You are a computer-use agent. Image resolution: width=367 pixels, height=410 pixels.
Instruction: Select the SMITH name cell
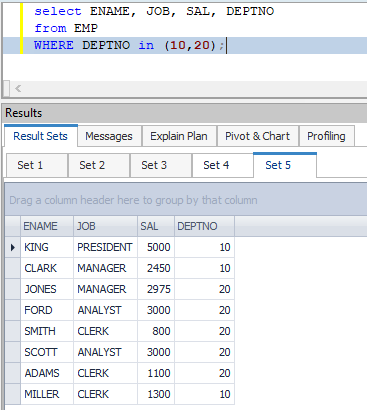47,331
